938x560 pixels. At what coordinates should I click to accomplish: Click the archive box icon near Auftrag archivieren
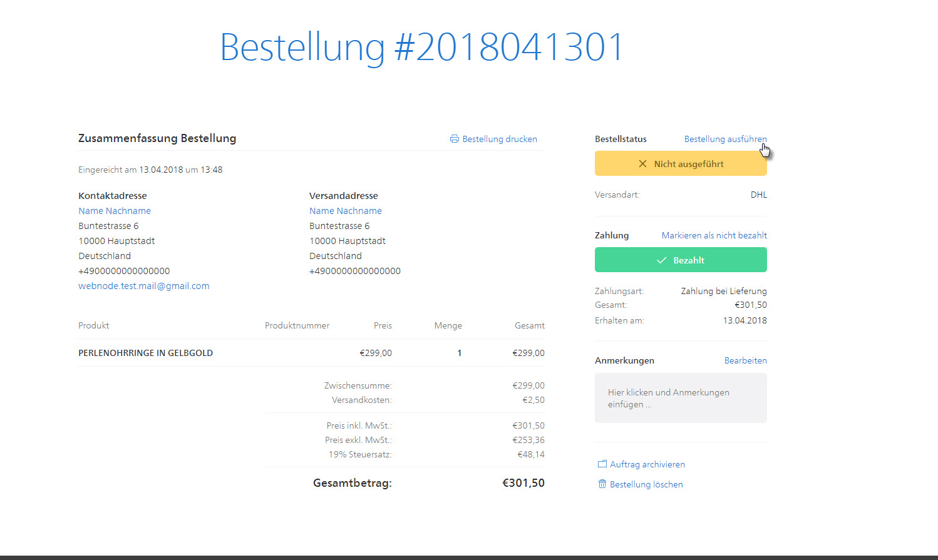[x=602, y=464]
